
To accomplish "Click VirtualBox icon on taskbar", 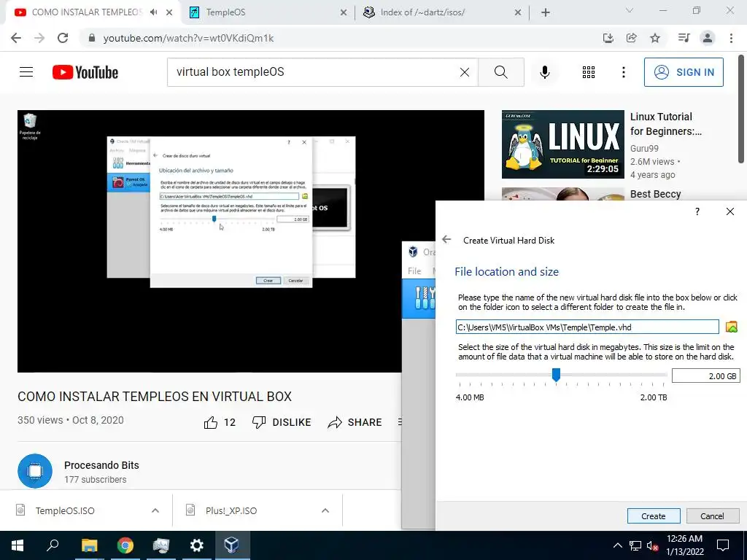I will pyautogui.click(x=232, y=545).
